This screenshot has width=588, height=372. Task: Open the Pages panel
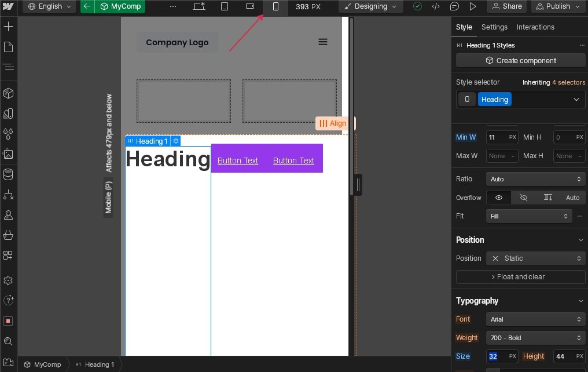[8, 47]
